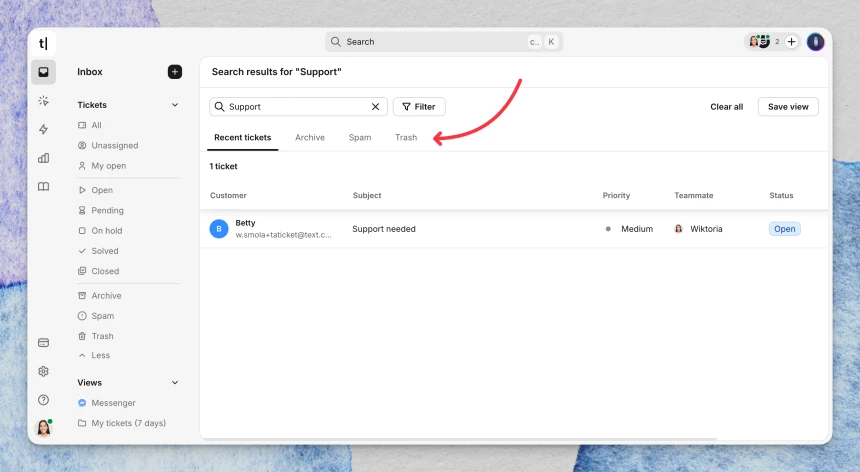The image size is (860, 472).
Task: Open the Support needed ticket subject
Action: point(384,229)
